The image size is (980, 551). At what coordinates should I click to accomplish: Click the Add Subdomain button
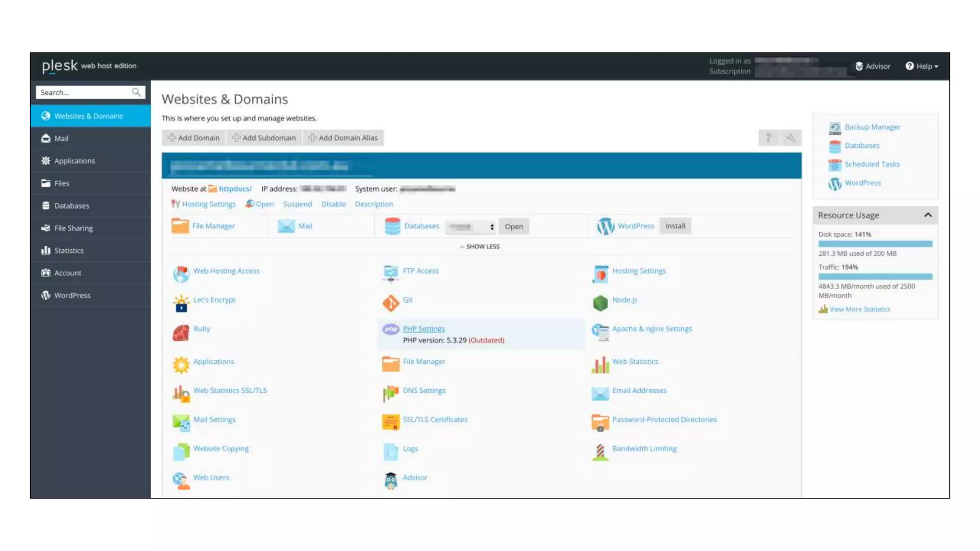coord(264,138)
